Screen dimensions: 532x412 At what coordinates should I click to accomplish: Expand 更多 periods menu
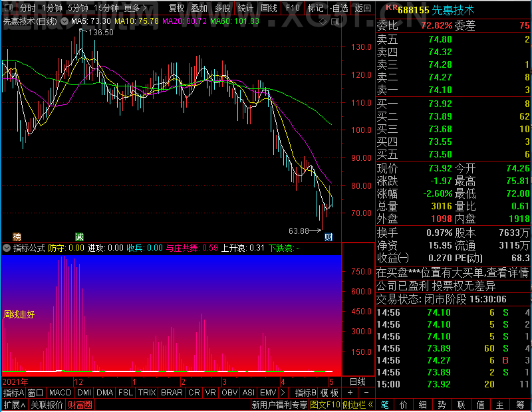(135, 8)
